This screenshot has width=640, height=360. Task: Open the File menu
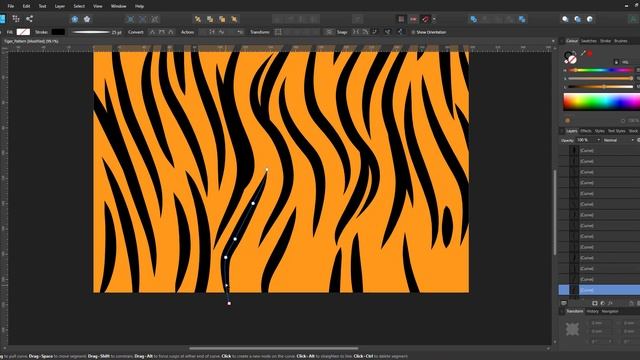tap(11, 6)
